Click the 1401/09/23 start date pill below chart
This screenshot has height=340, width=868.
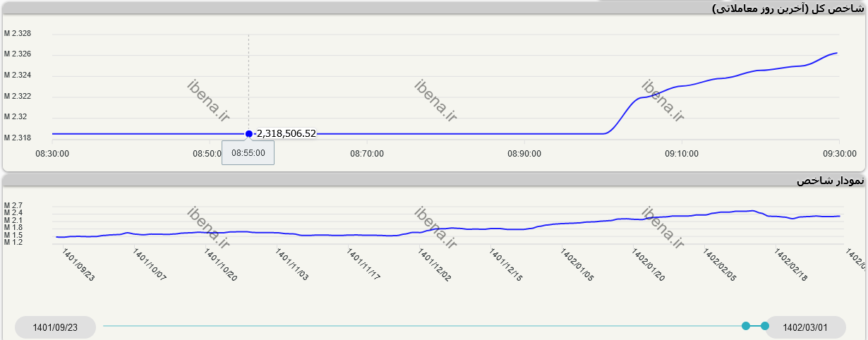coord(55,327)
